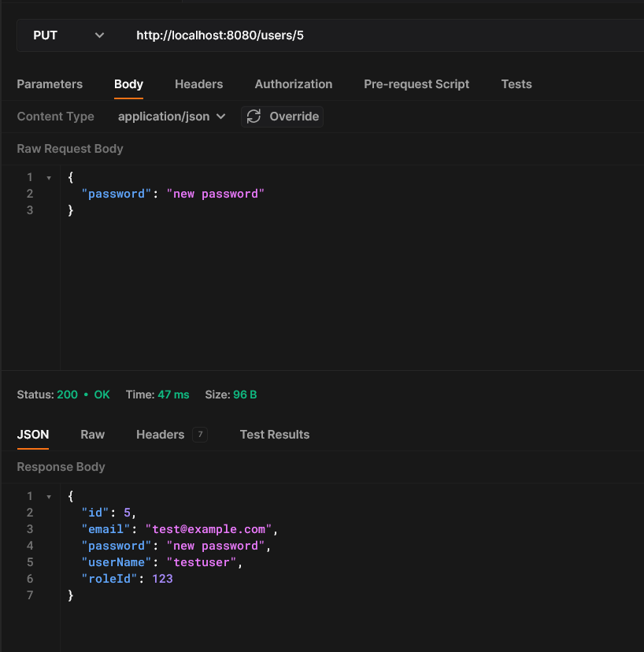Click the response headers count badge 7
Viewport: 644px width, 652px height.
click(200, 435)
